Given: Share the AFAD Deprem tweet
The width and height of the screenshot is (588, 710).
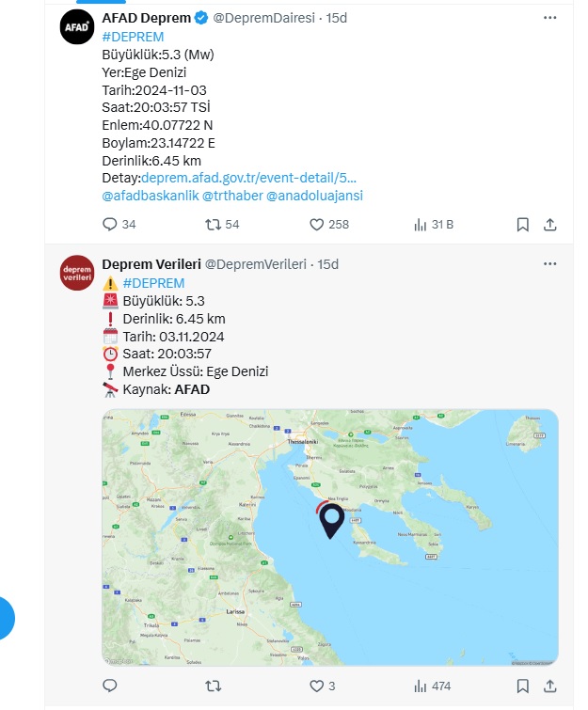Looking at the screenshot, I should tap(551, 224).
